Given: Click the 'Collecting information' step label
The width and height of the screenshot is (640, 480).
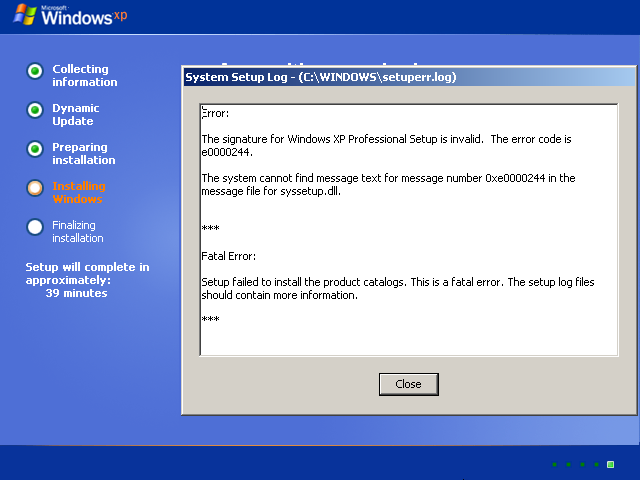Looking at the screenshot, I should [x=84, y=76].
